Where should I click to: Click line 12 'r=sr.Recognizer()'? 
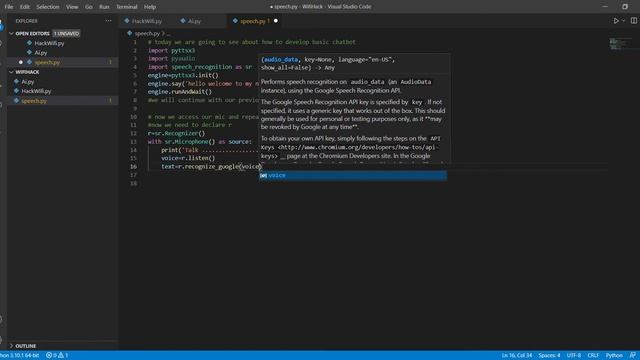[x=176, y=133]
